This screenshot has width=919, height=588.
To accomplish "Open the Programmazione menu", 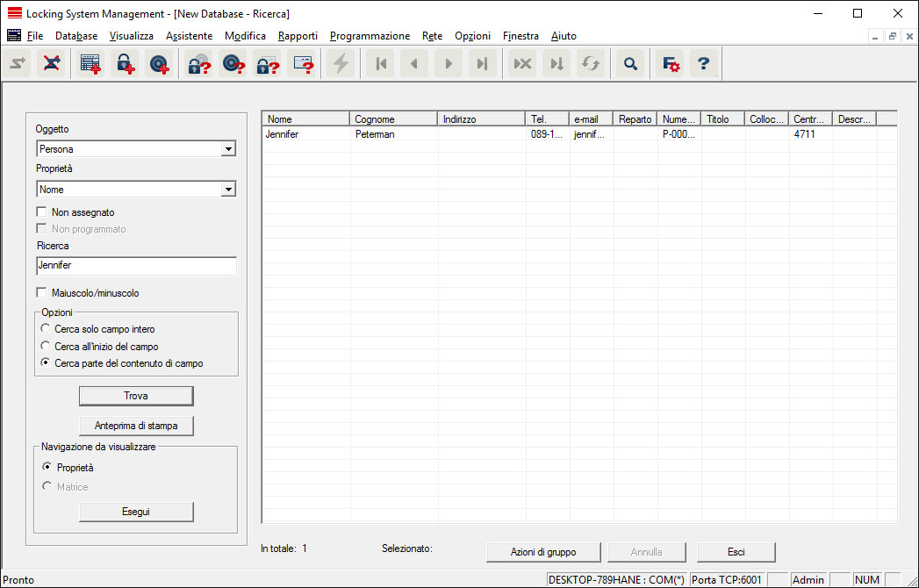I will point(370,36).
